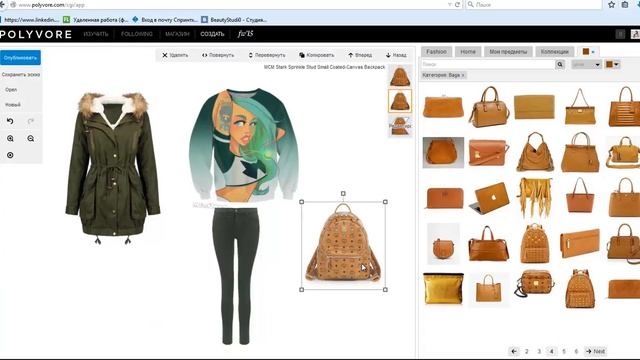Zoom out with the magnifier minus icon
Viewport: 640px width, 360px height.
tap(31, 138)
